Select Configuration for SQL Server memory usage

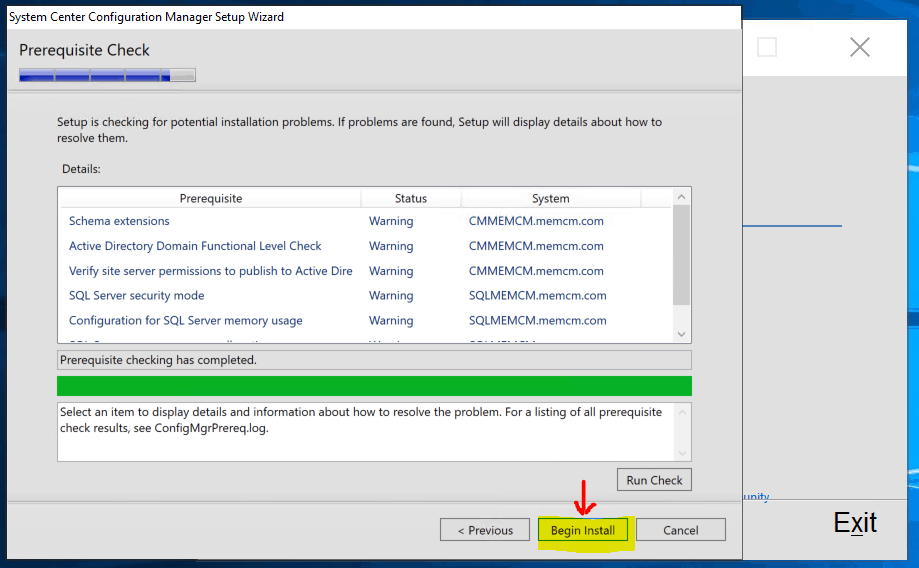tap(185, 321)
